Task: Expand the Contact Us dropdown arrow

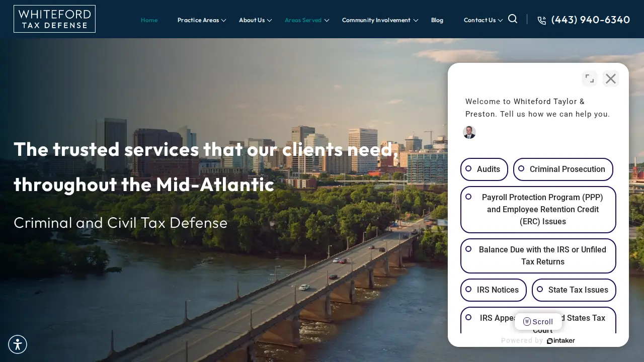Action: coord(500,21)
